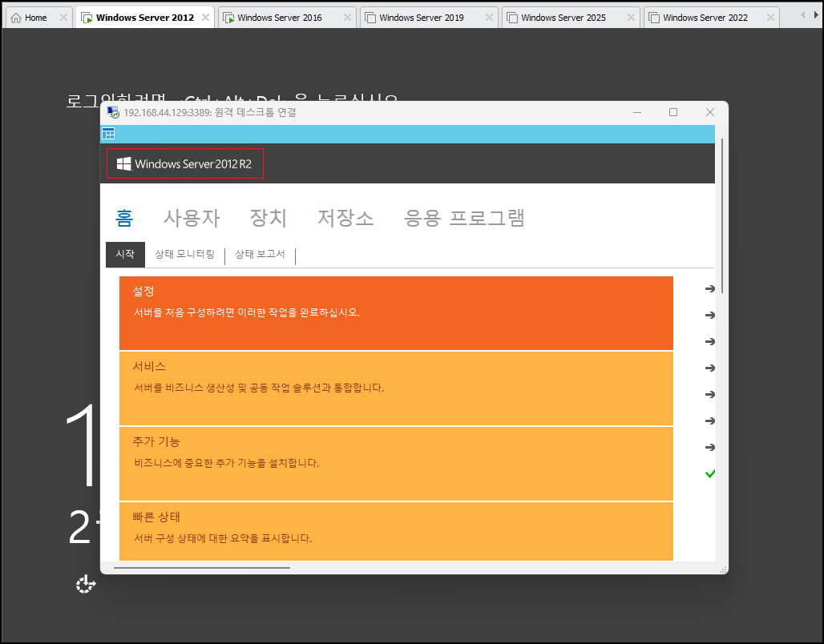Viewport: 824px width, 644px height.
Task: Open the 빠른 상태 tile
Action: (396, 532)
